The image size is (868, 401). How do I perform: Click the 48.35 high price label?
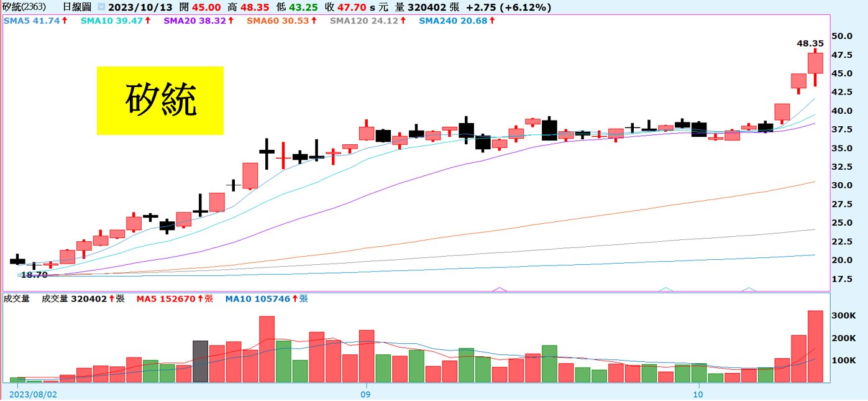810,44
